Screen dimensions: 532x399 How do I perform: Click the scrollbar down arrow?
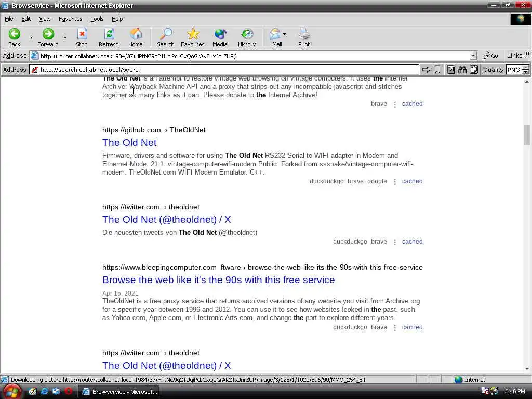(x=527, y=369)
